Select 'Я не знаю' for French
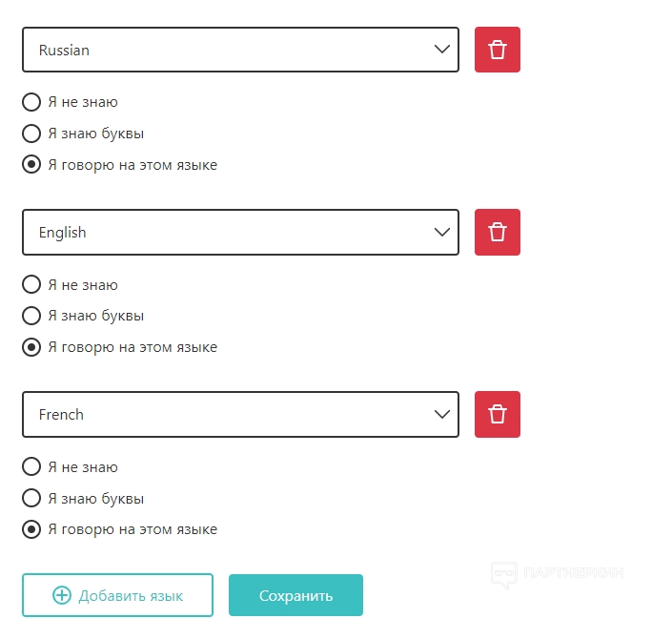The image size is (672, 639). click(x=31, y=466)
